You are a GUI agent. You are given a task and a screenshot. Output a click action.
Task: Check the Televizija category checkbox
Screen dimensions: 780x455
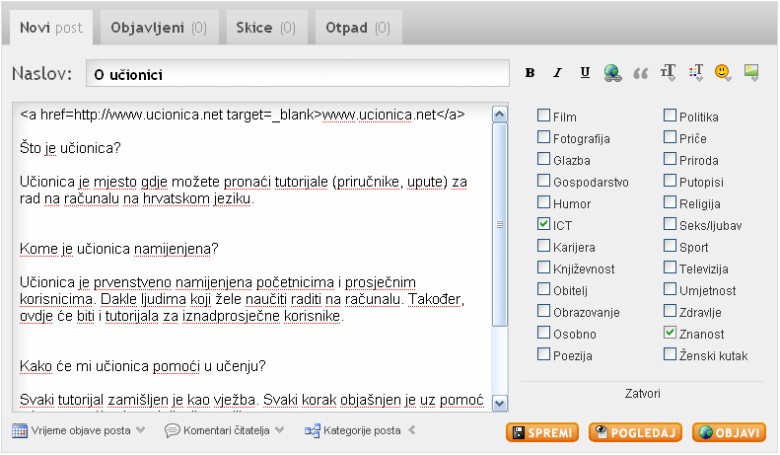(x=670, y=267)
